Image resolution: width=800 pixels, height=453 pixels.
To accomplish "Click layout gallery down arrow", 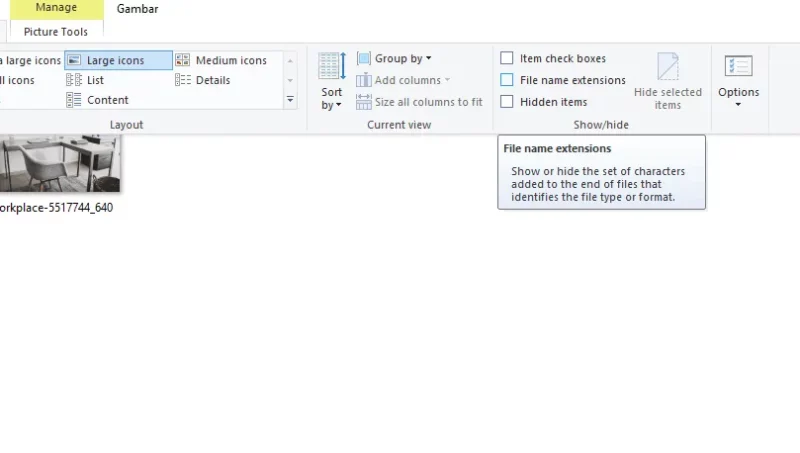I will [x=290, y=80].
